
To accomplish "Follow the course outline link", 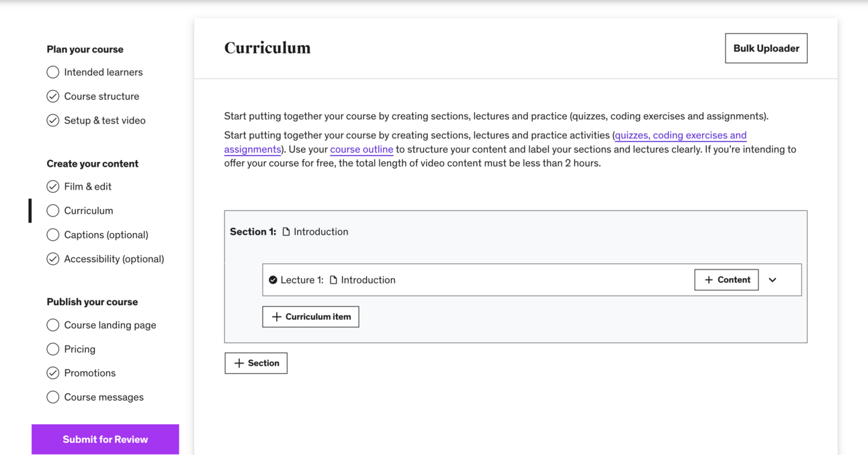I will [361, 149].
